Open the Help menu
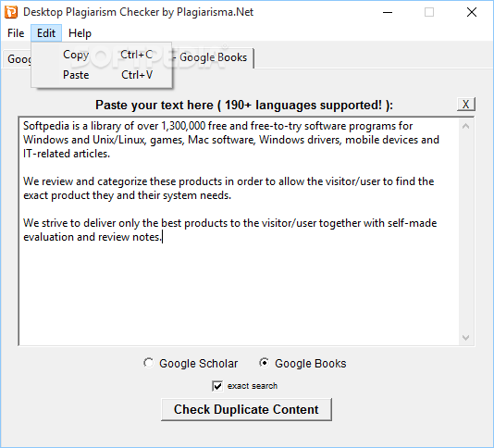Screen dimensions: 494x448 coord(80,33)
